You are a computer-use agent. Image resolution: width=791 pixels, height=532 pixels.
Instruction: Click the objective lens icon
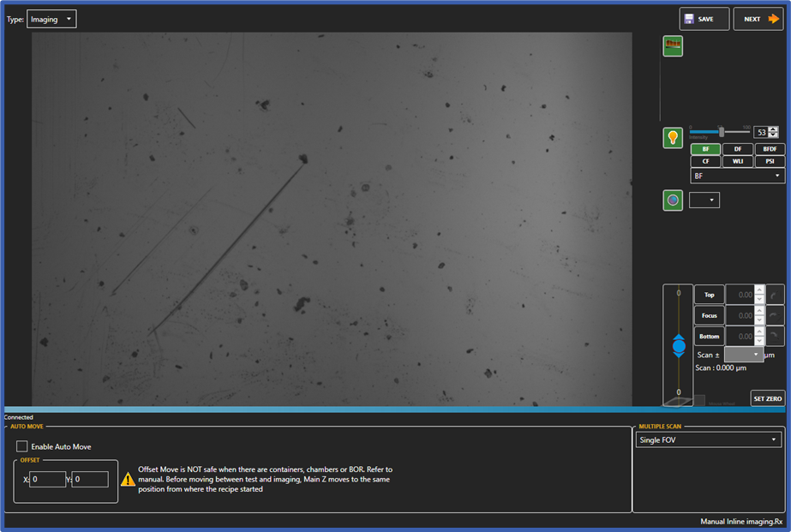(x=673, y=200)
